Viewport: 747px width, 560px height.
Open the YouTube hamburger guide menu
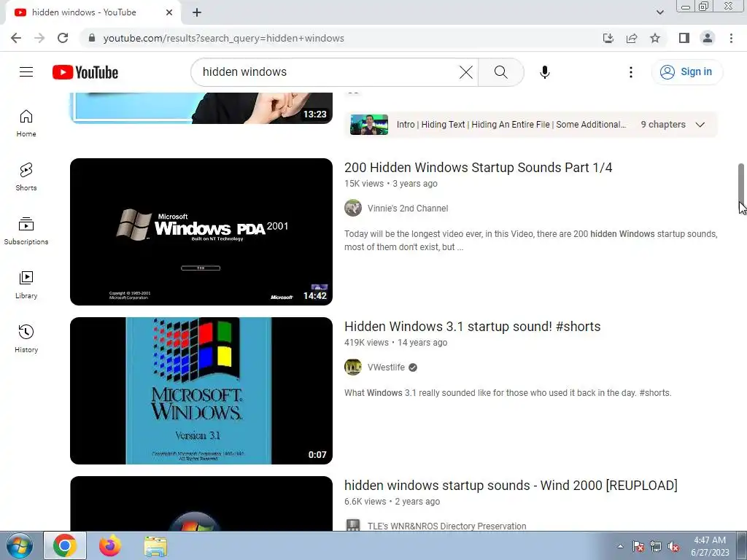click(x=26, y=72)
